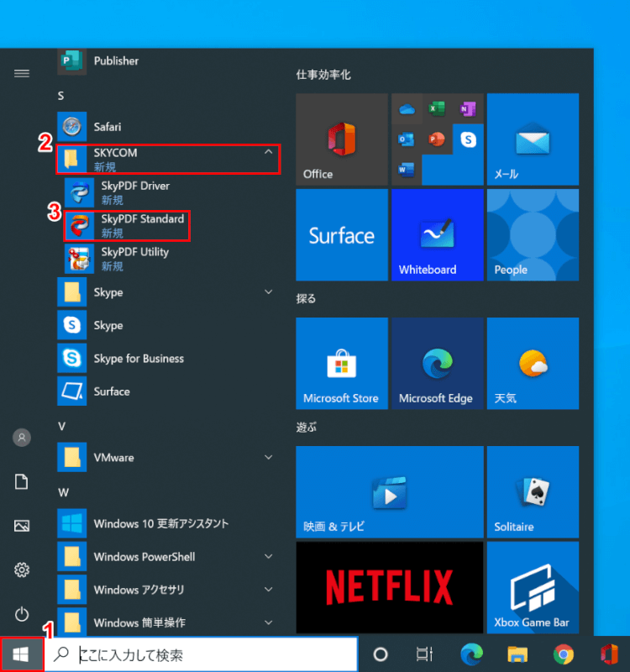Open File Explorer from the taskbar
The image size is (630, 672).
pyautogui.click(x=517, y=654)
